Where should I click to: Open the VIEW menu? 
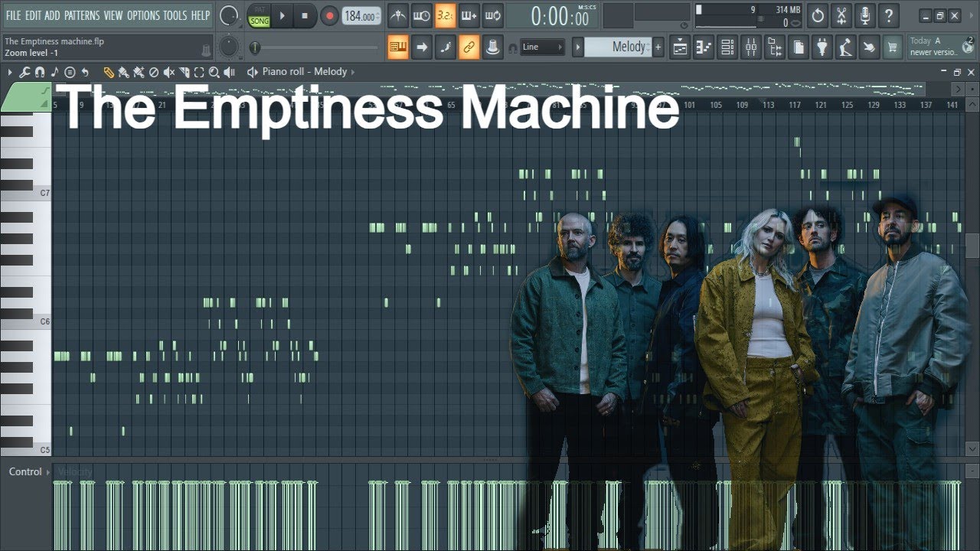pyautogui.click(x=113, y=15)
